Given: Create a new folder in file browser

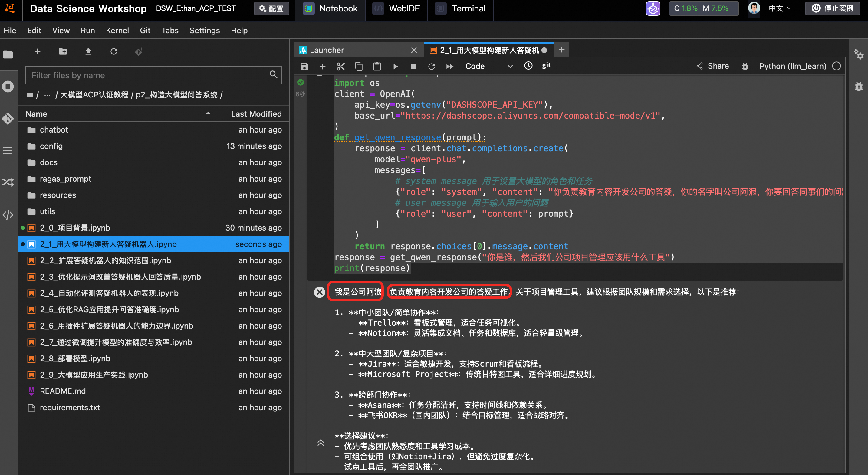Looking at the screenshot, I should pyautogui.click(x=63, y=51).
